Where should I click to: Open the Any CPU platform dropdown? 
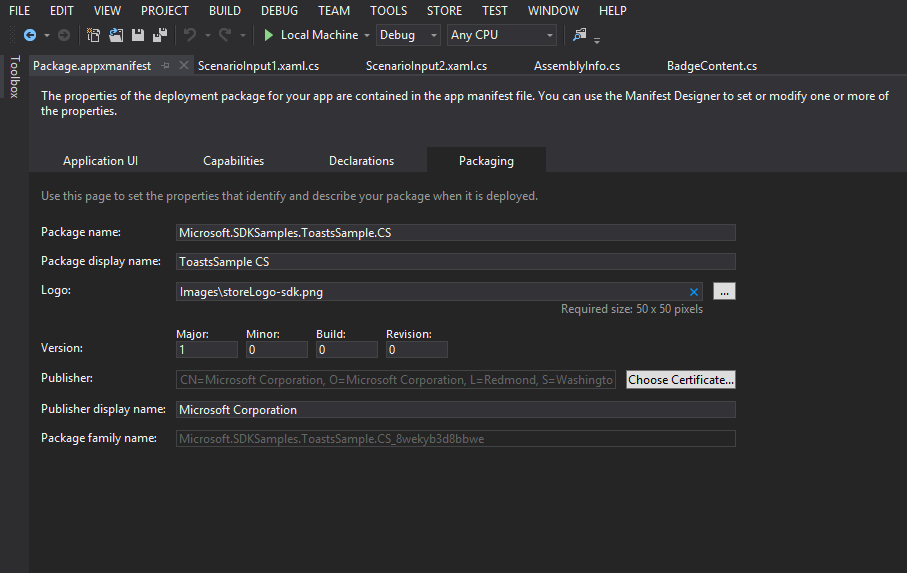pyautogui.click(x=502, y=35)
